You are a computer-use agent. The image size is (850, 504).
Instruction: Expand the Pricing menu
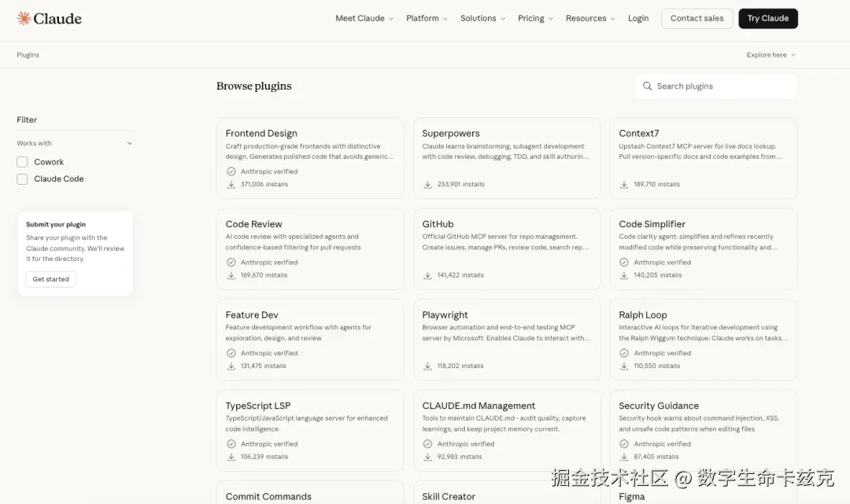coord(535,18)
